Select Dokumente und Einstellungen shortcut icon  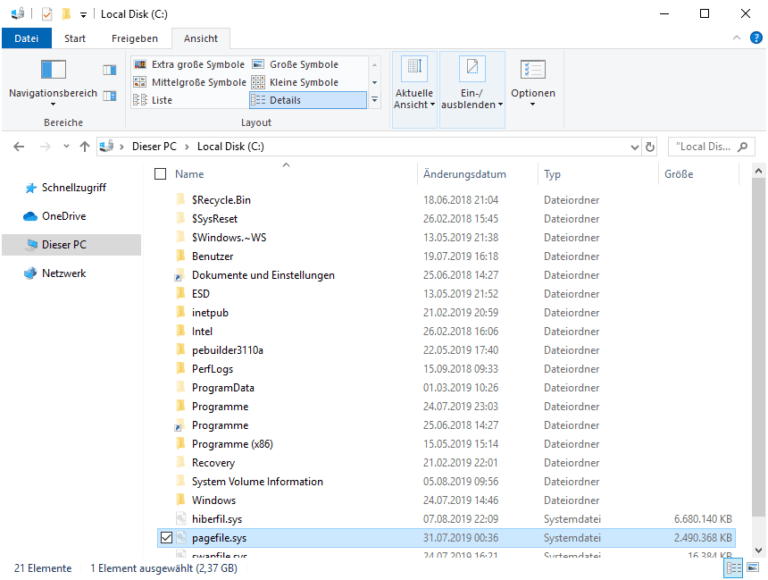[x=180, y=275]
